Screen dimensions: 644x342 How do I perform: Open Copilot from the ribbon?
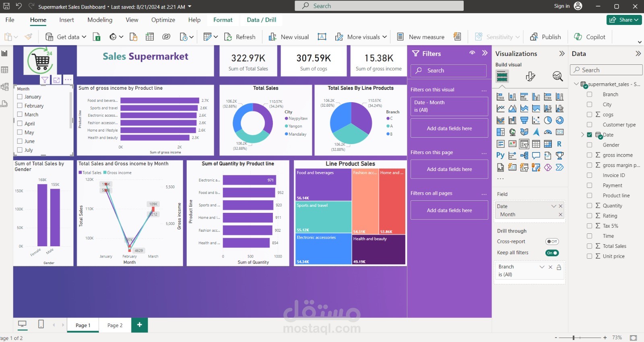tap(590, 37)
